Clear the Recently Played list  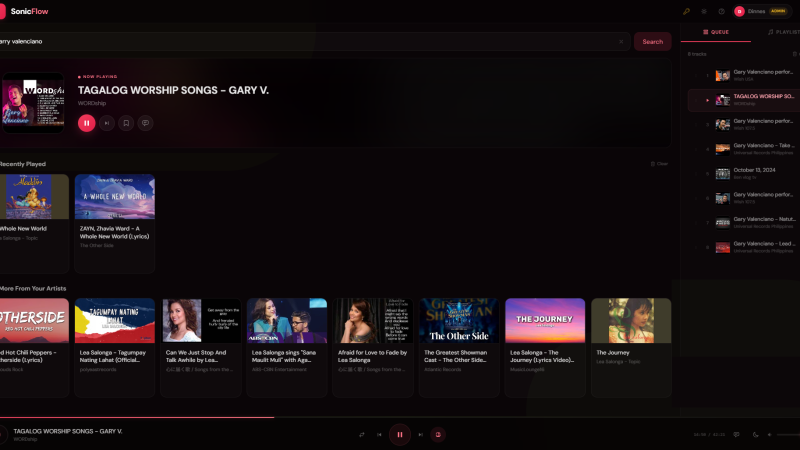point(659,164)
